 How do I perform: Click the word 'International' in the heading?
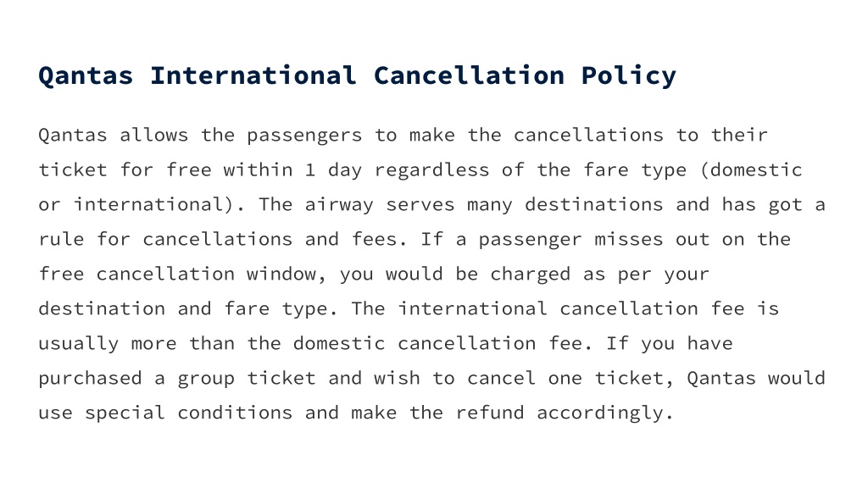pos(253,75)
